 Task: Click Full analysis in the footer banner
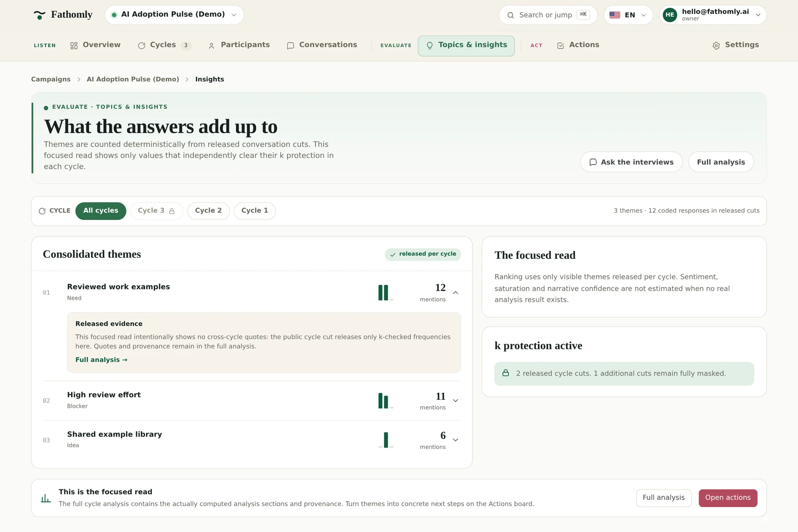[664, 498]
